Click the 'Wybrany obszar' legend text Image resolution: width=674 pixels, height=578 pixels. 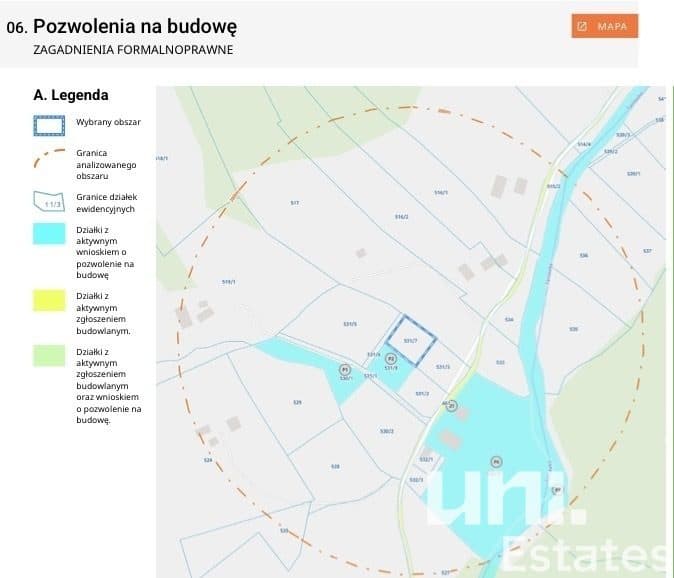point(108,122)
